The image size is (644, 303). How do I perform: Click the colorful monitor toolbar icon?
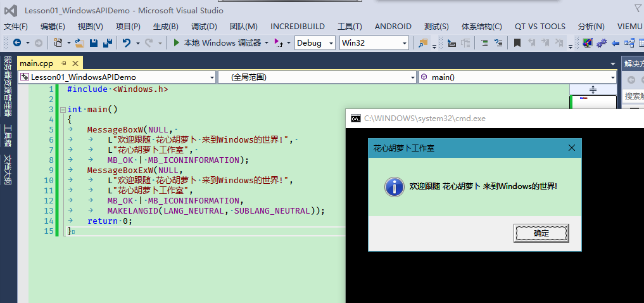point(588,42)
